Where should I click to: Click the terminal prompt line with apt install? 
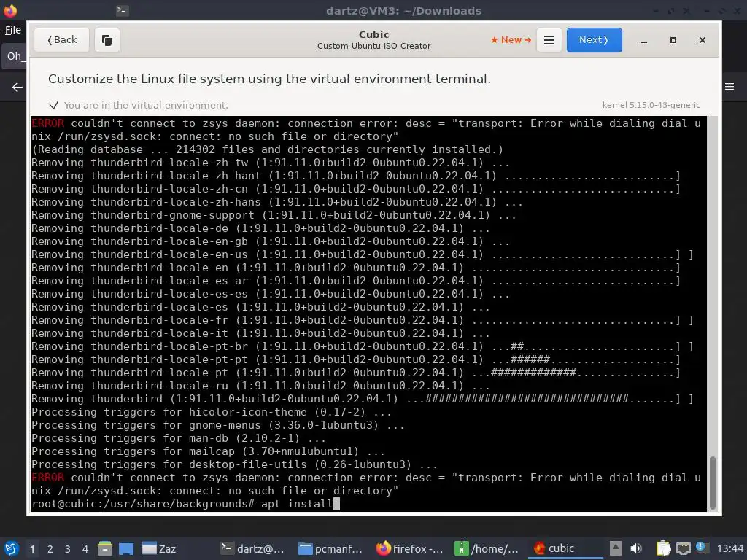(x=186, y=504)
